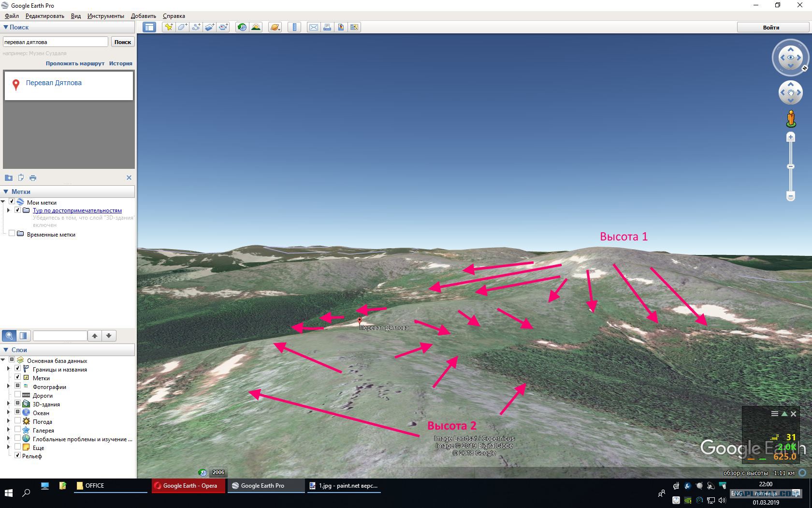
Task: Enable the Галерея layer checkbox
Action: coord(18,430)
